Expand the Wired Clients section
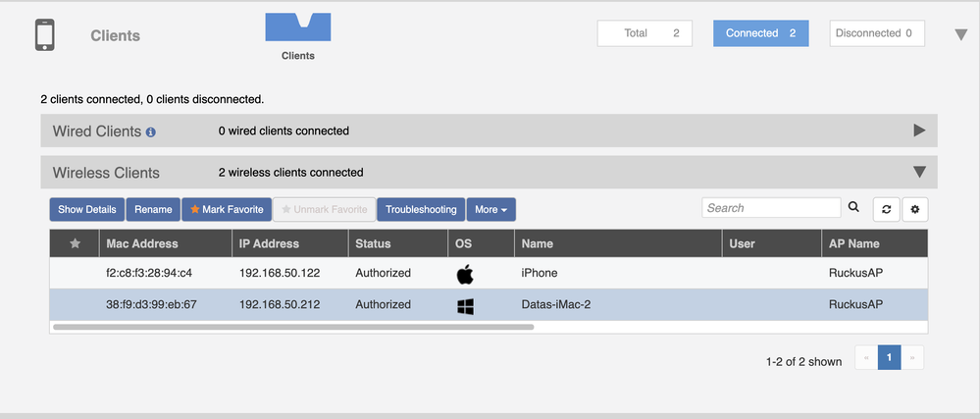Screen dimensions: 980x419 coord(919,131)
